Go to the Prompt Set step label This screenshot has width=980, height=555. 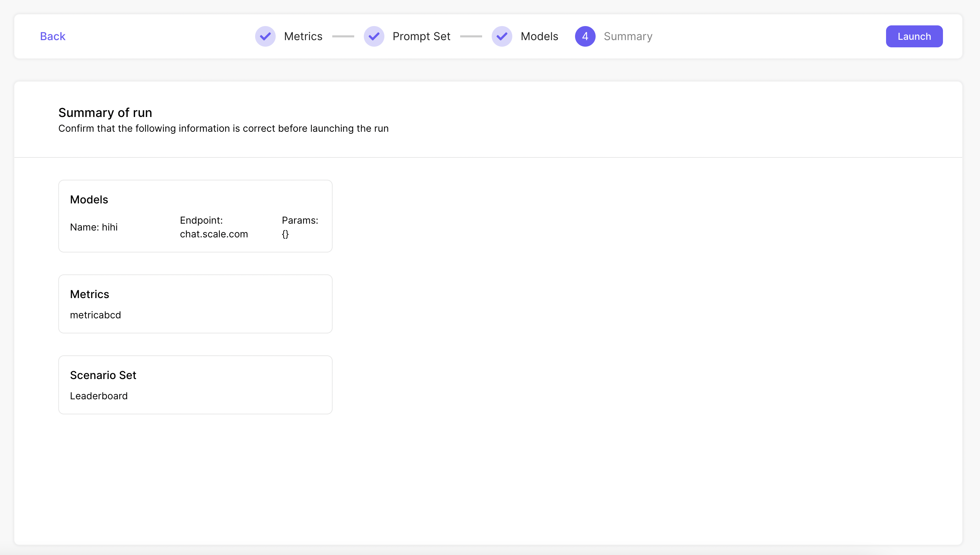(421, 36)
